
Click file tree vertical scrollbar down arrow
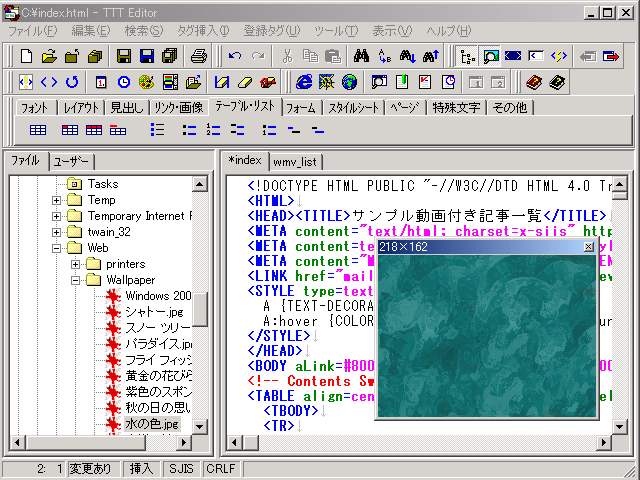200,427
